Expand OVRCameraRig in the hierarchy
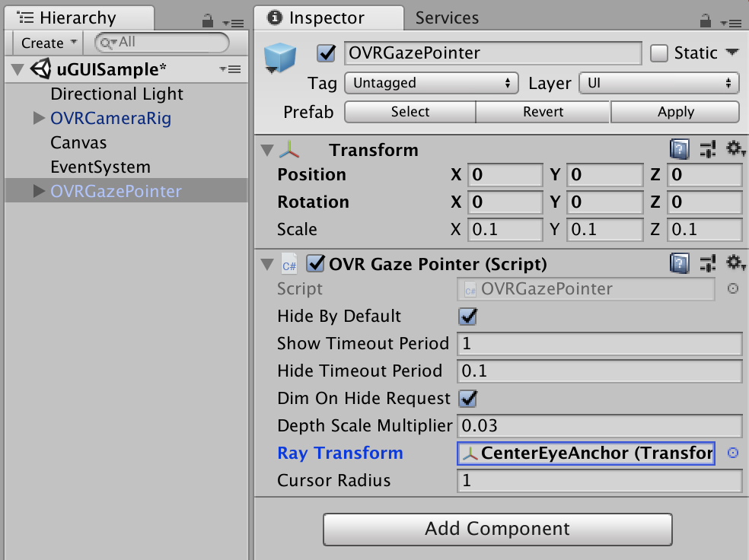The height and width of the screenshot is (560, 749). (39, 119)
